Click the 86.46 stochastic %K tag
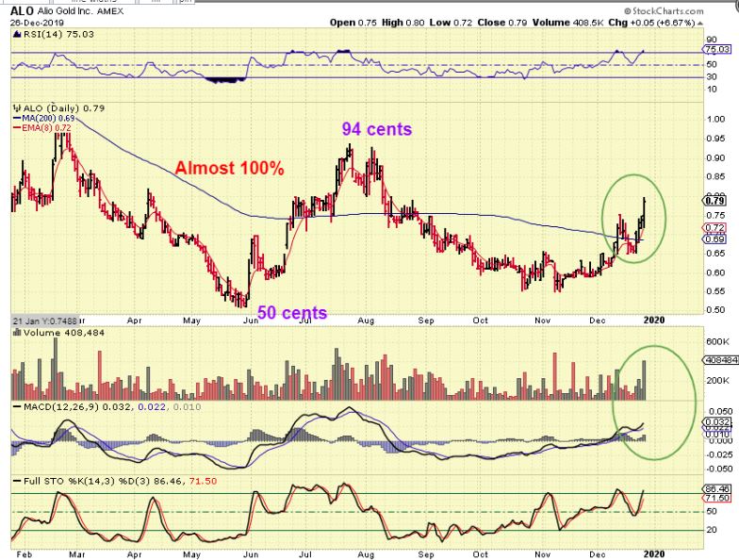Viewport: 739px width, 560px height. coord(716,488)
